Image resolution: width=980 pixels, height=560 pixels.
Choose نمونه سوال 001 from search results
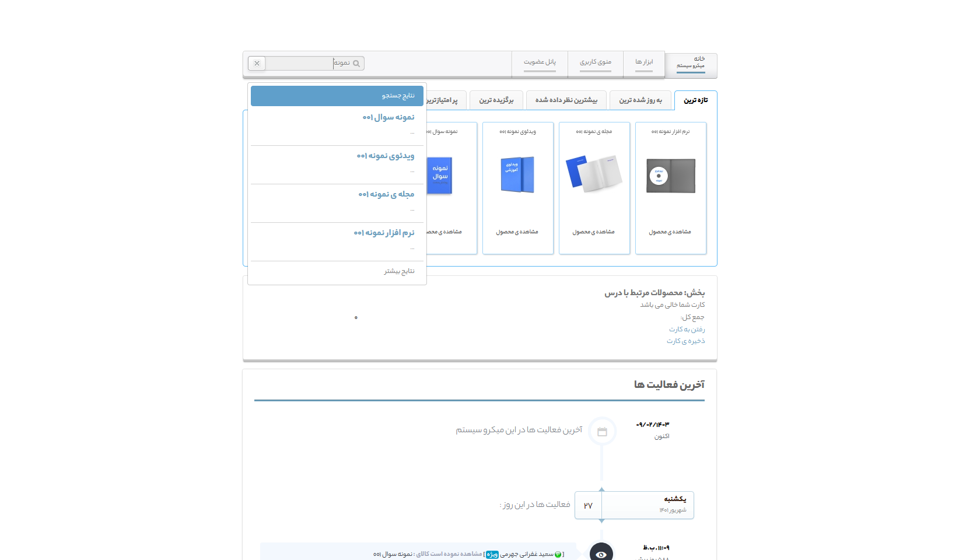pos(388,117)
